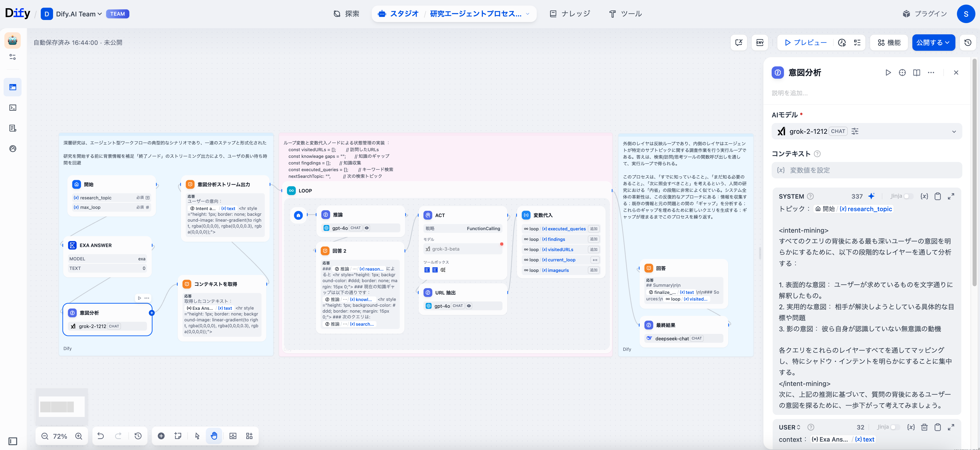Zoom out the canvas with minus magnifier
Screen dimensions: 980x450
tap(45, 436)
